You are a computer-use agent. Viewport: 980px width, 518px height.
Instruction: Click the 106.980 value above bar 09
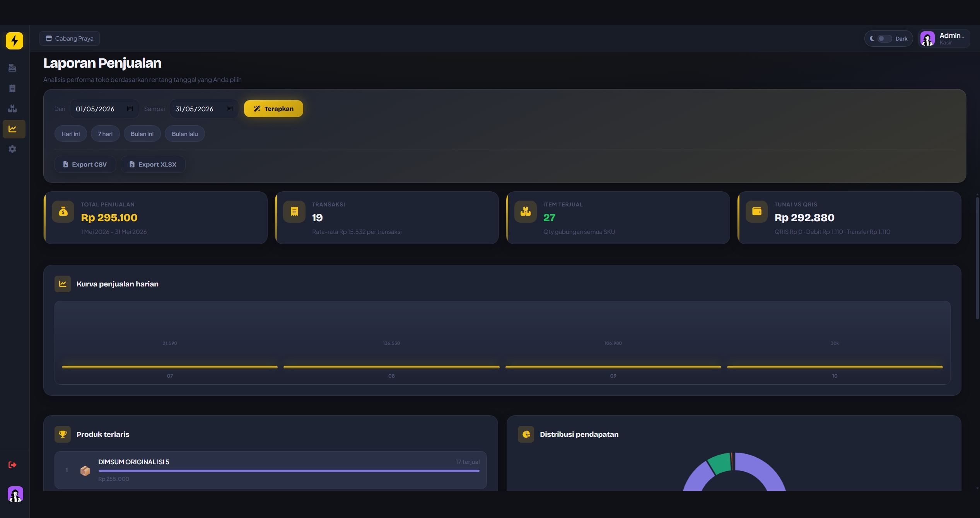tap(613, 343)
